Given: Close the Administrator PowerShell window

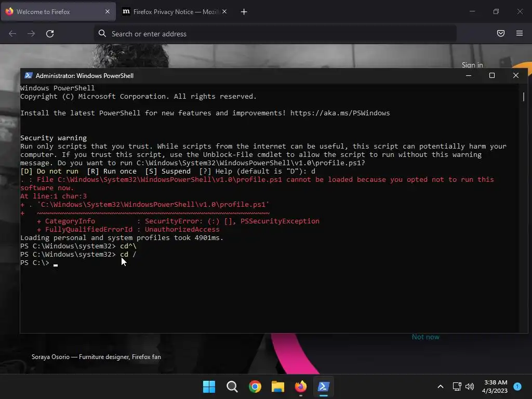Looking at the screenshot, I should tap(516, 75).
